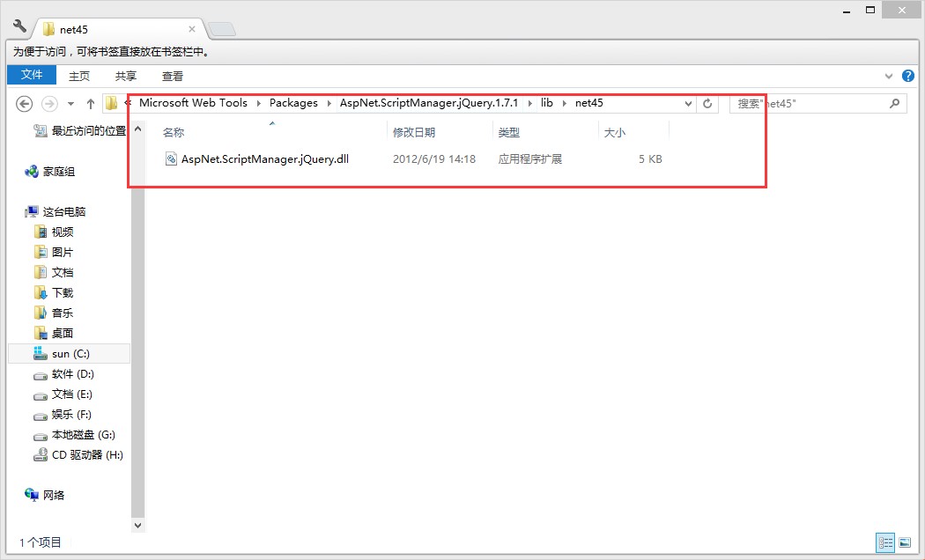Click lib breadcrumb segment
This screenshot has width=925, height=560.
(547, 102)
